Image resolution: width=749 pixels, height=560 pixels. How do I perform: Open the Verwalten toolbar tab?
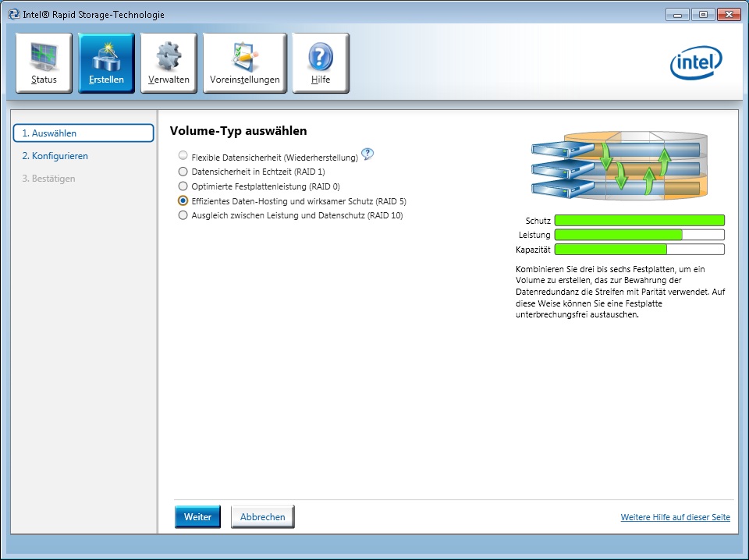pos(169,63)
